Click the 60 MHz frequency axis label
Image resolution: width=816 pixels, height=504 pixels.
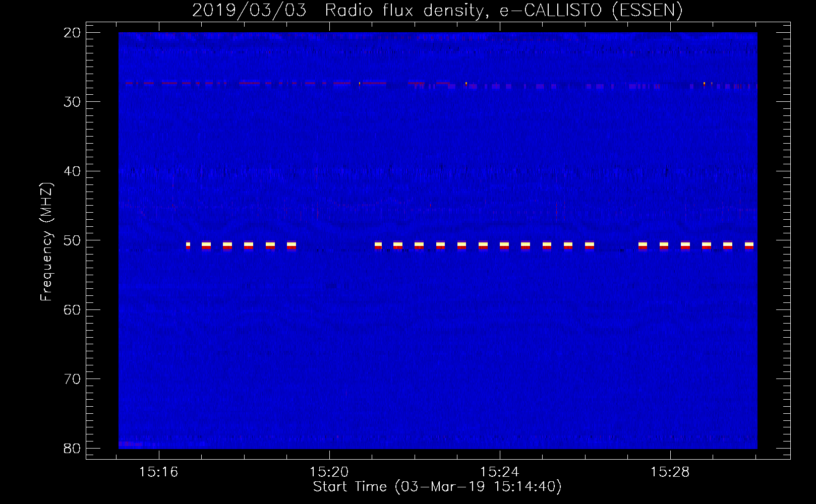tap(72, 309)
